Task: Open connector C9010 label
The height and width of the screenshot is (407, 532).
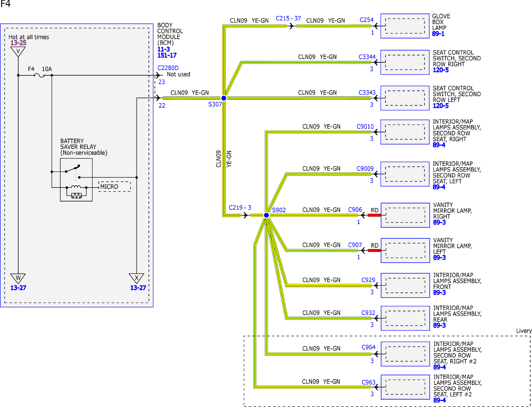Action: coord(365,127)
